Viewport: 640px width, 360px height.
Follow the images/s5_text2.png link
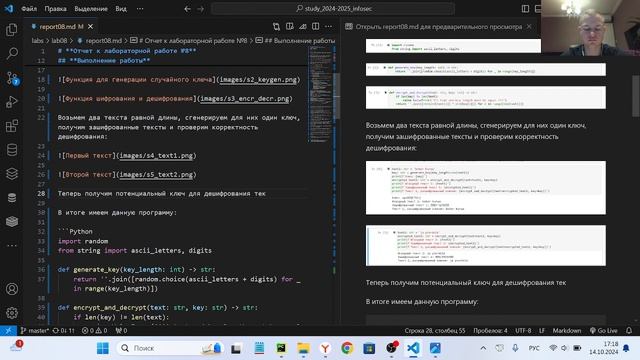pyautogui.click(x=156, y=175)
